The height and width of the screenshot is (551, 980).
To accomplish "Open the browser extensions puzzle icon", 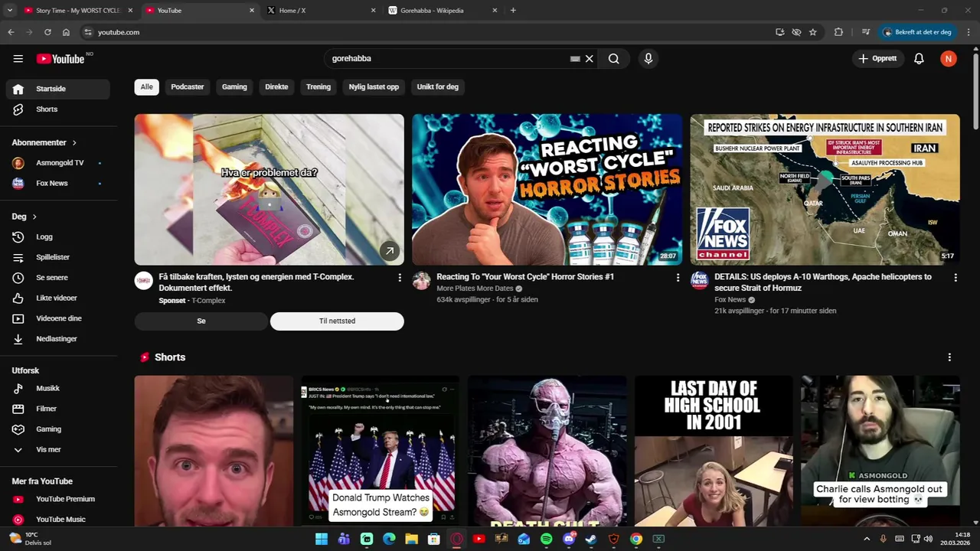I will 838,32.
